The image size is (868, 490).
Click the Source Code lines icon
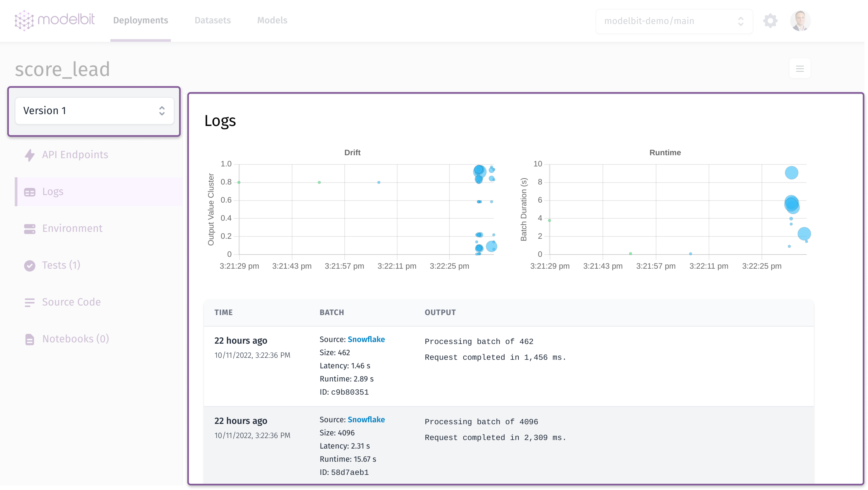pyautogui.click(x=30, y=302)
